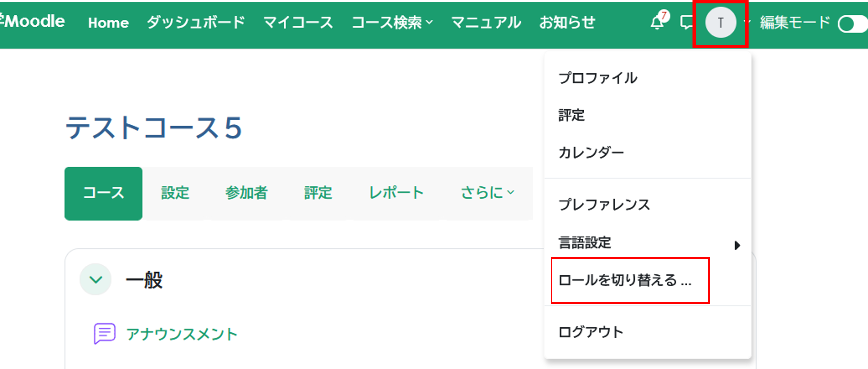The image size is (868, 369).
Task: Click the user avatar labeled T
Action: (721, 23)
